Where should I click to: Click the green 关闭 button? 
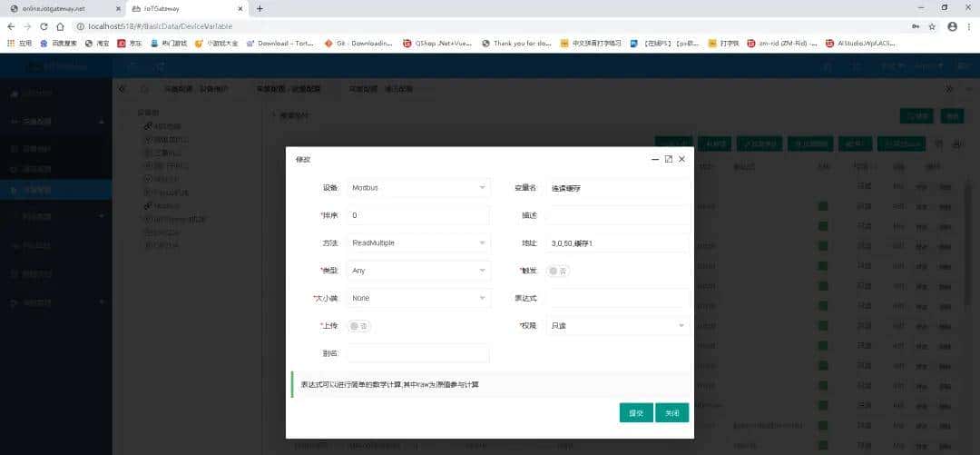click(671, 413)
